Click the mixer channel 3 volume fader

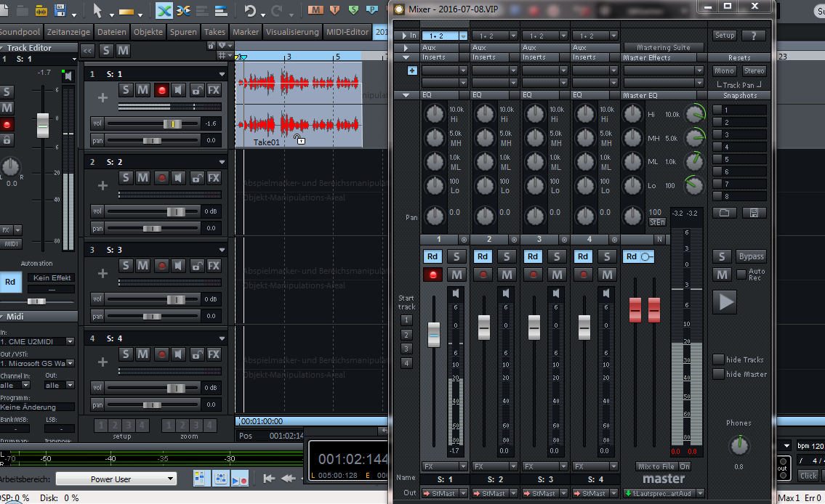point(534,328)
